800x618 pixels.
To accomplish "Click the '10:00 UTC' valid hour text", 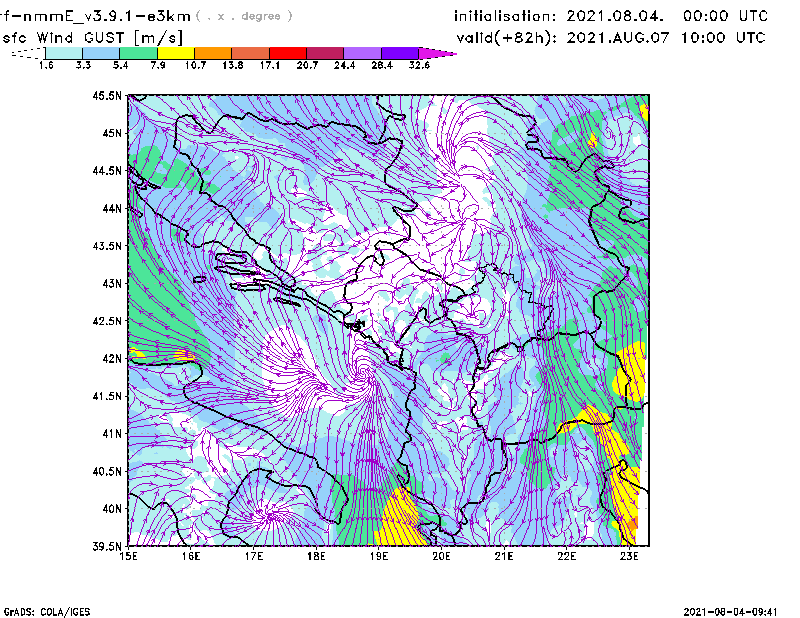I will coord(723,38).
